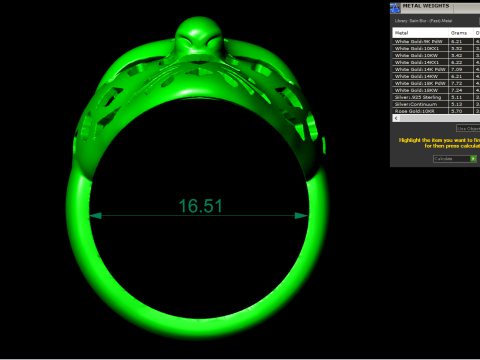480x360 pixels.
Task: Select the White Gold:18K PdW row
Action: point(436,83)
